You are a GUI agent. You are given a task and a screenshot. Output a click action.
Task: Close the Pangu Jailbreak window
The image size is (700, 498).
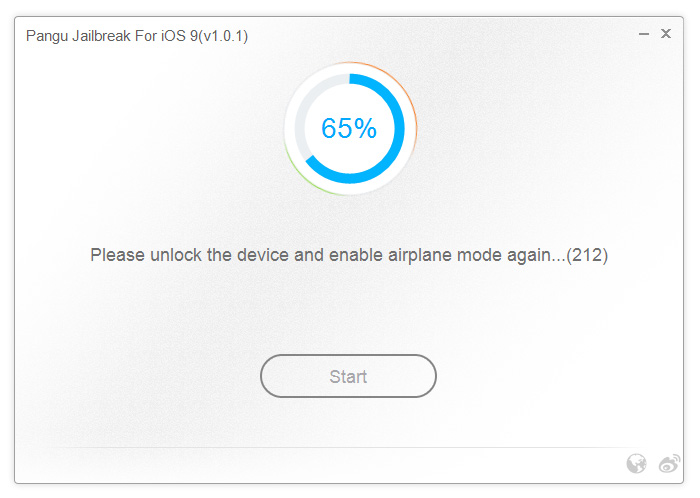(x=666, y=35)
